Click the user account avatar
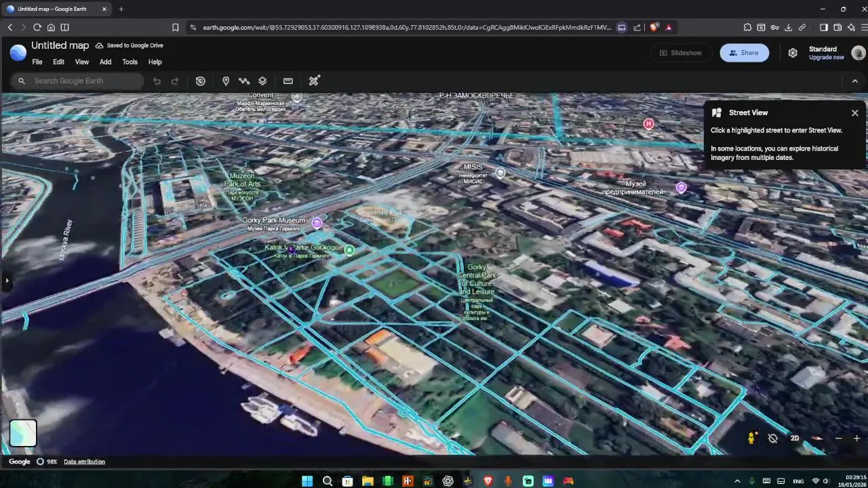Viewport: 868px width, 488px height. pos(859,53)
